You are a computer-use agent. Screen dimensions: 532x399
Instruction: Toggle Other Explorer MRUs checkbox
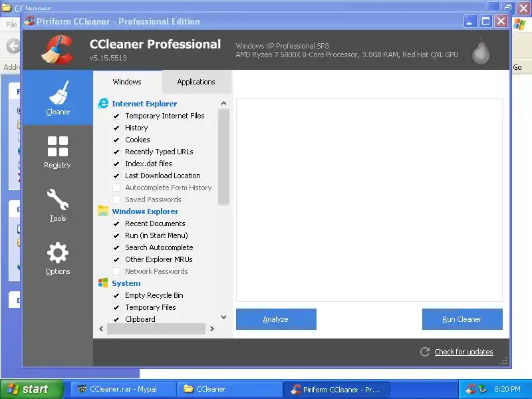(x=116, y=259)
